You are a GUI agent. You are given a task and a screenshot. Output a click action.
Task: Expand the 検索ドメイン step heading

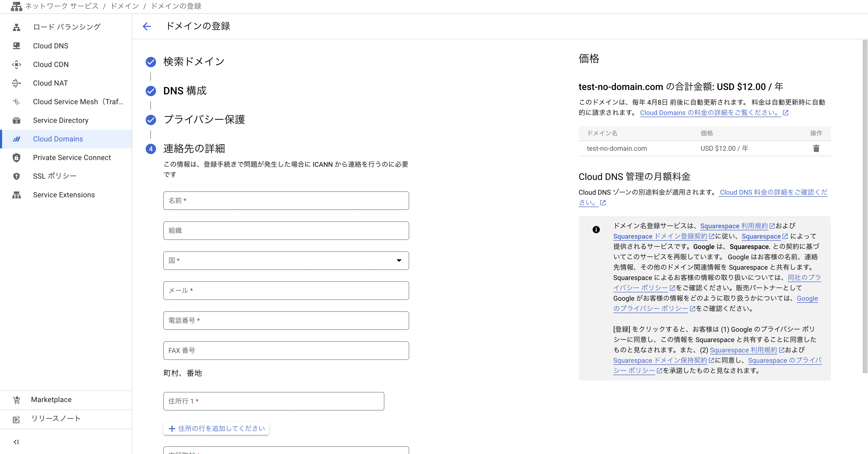(x=194, y=62)
